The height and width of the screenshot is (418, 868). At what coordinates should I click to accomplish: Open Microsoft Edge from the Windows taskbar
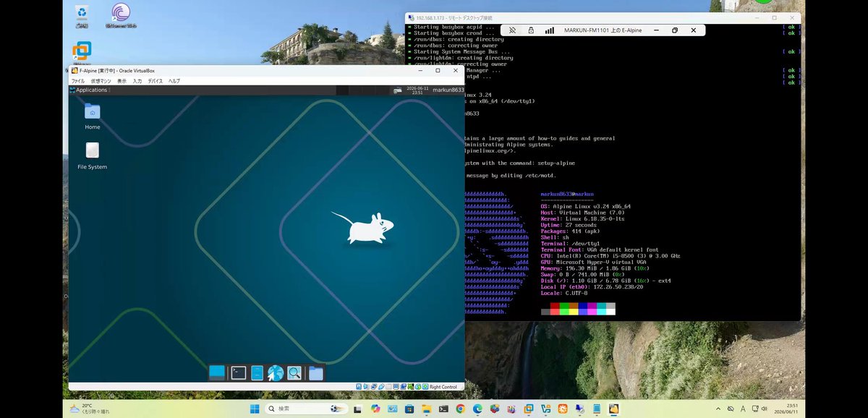point(477,409)
